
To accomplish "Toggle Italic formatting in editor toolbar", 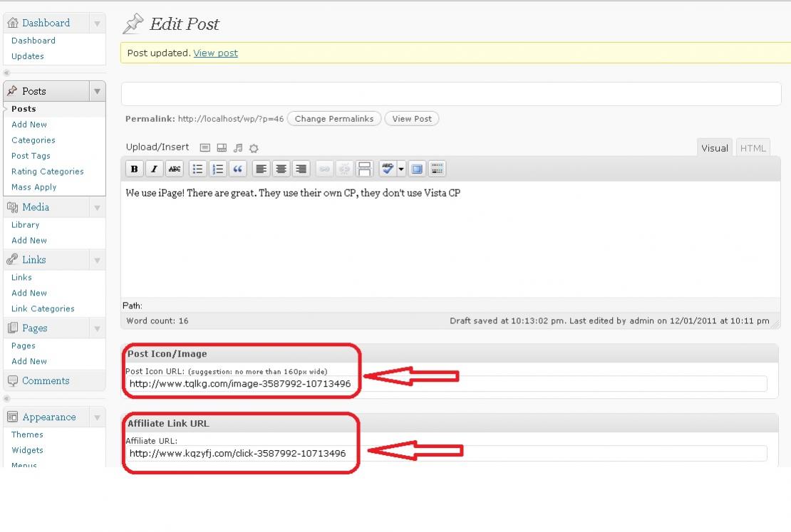I will [x=155, y=169].
